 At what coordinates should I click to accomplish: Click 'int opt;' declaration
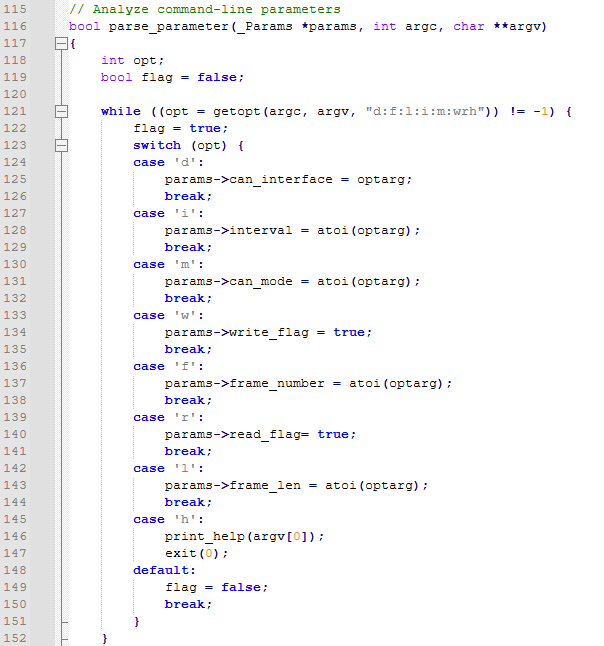(132, 61)
